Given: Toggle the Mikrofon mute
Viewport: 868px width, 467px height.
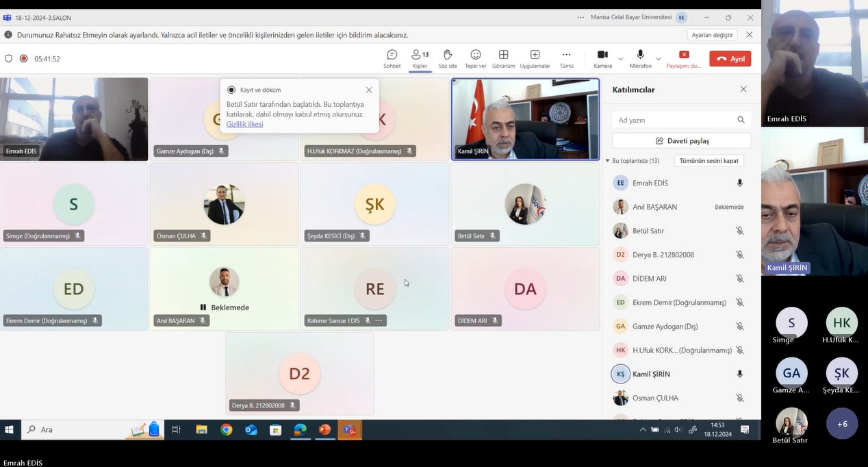Looking at the screenshot, I should (640, 58).
